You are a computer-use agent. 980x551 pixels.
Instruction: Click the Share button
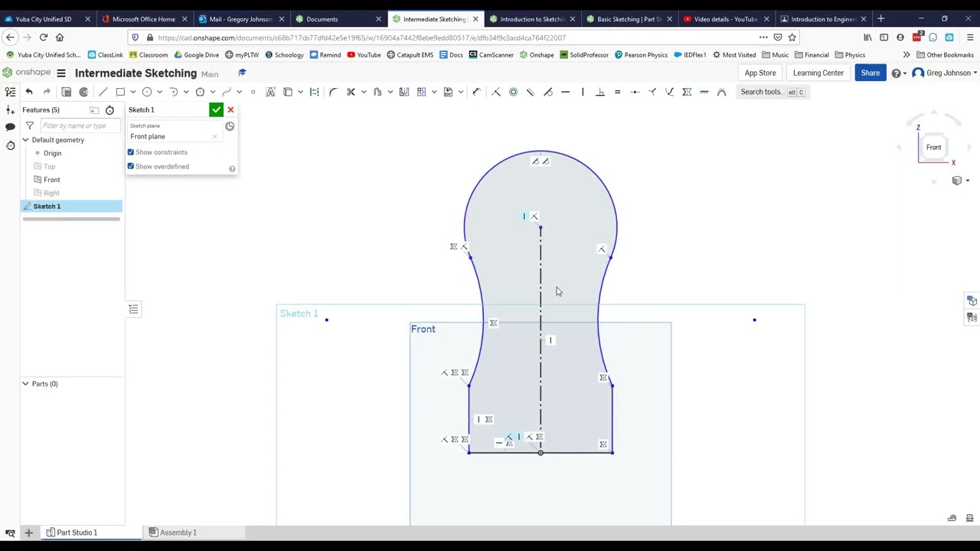(x=870, y=73)
